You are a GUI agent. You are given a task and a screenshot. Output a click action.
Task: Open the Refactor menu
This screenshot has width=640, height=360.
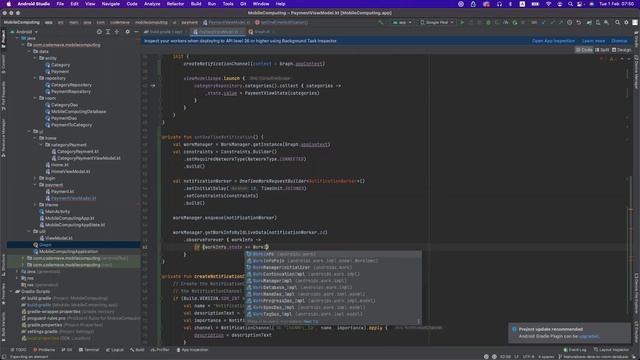(x=175, y=4)
